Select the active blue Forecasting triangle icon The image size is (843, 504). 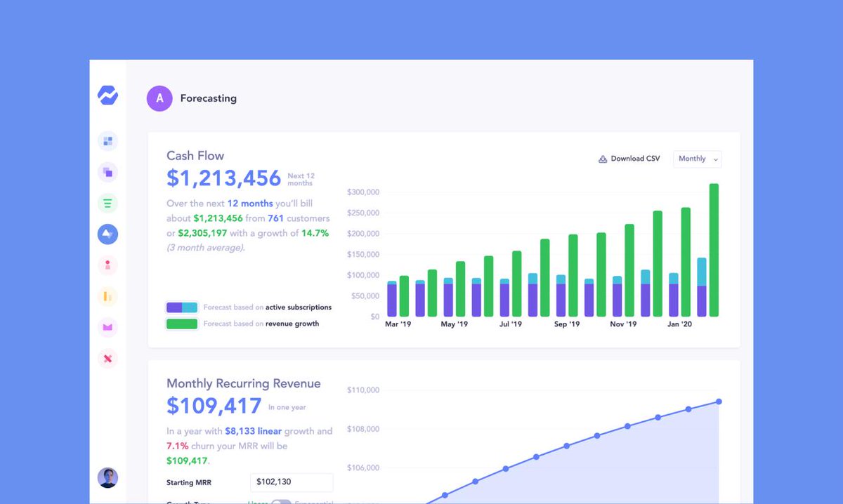point(107,234)
